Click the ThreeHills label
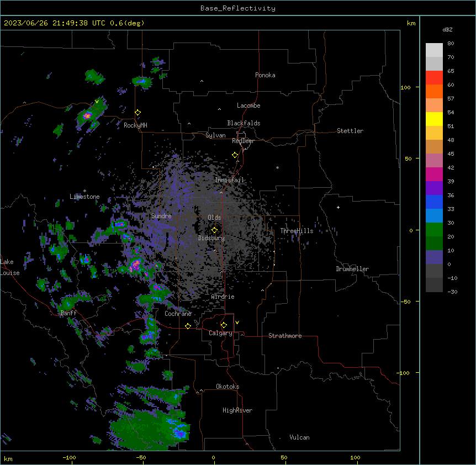The height and width of the screenshot is (465, 476). (297, 231)
